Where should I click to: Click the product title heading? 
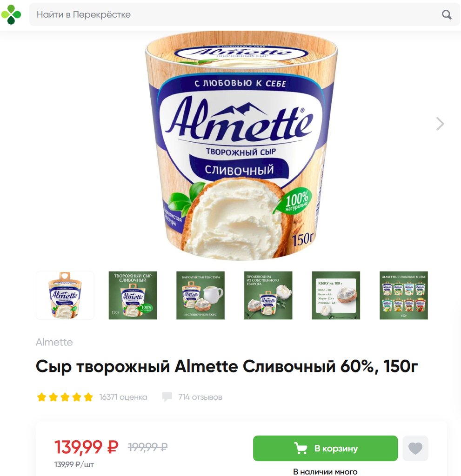tap(227, 366)
